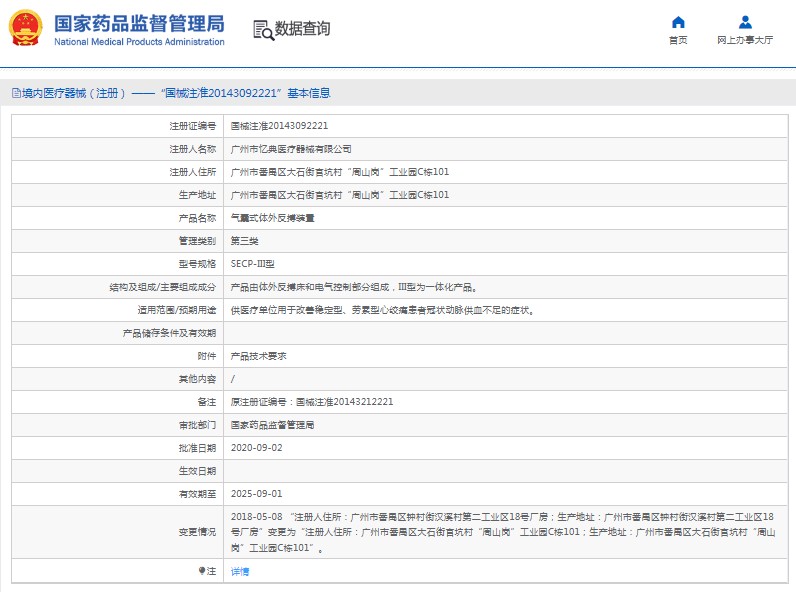Open the 详情 link
Screen dimensions: 796x592
coord(240,571)
